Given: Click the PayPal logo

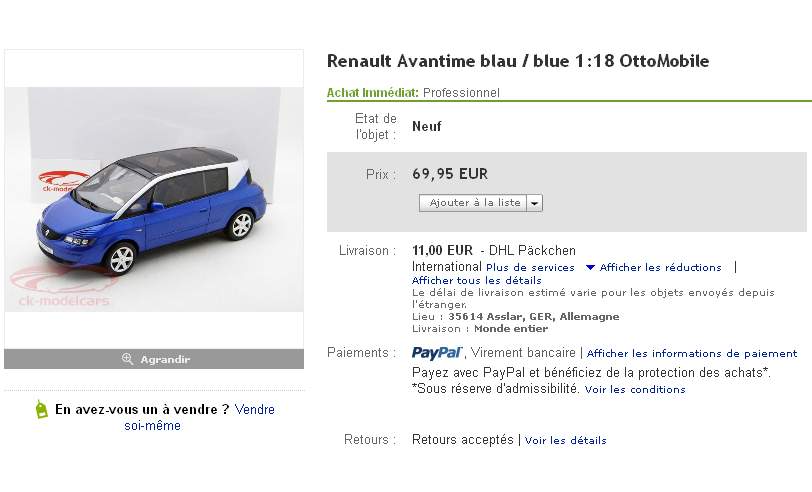Looking at the screenshot, I should 437,352.
